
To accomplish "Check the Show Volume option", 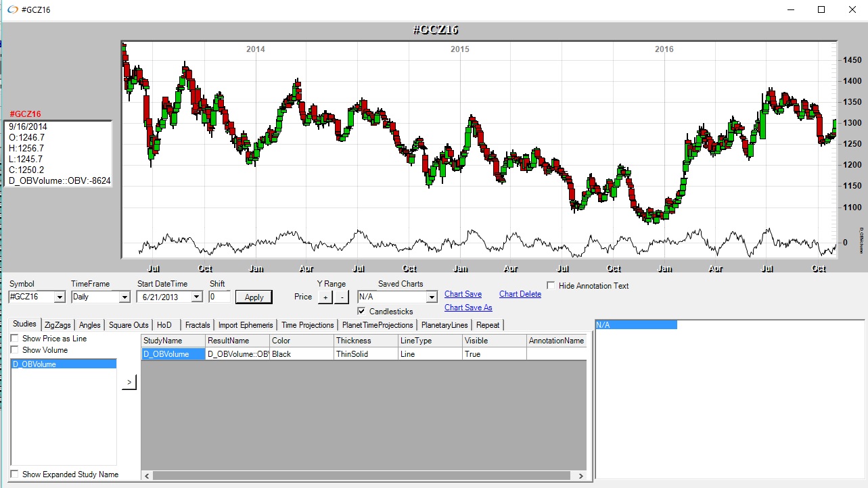I will pos(15,350).
